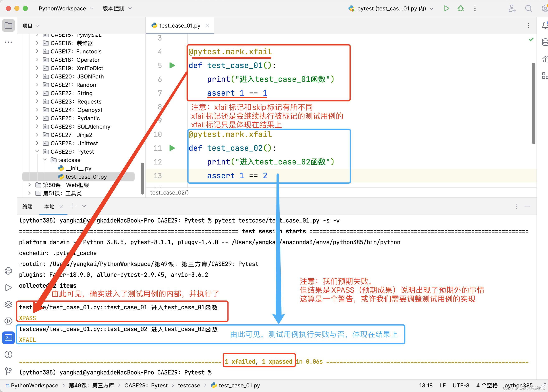
Task: Click the Debug bug icon
Action: [x=460, y=8]
